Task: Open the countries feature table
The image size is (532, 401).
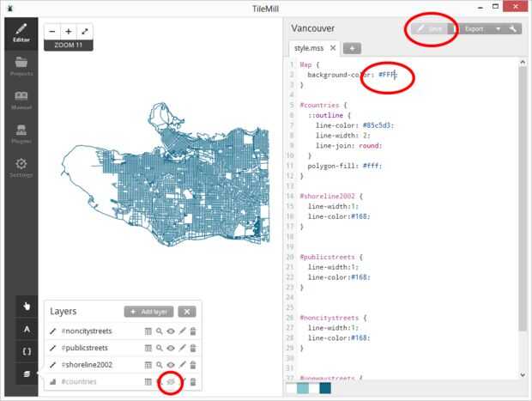Action: pyautogui.click(x=148, y=382)
